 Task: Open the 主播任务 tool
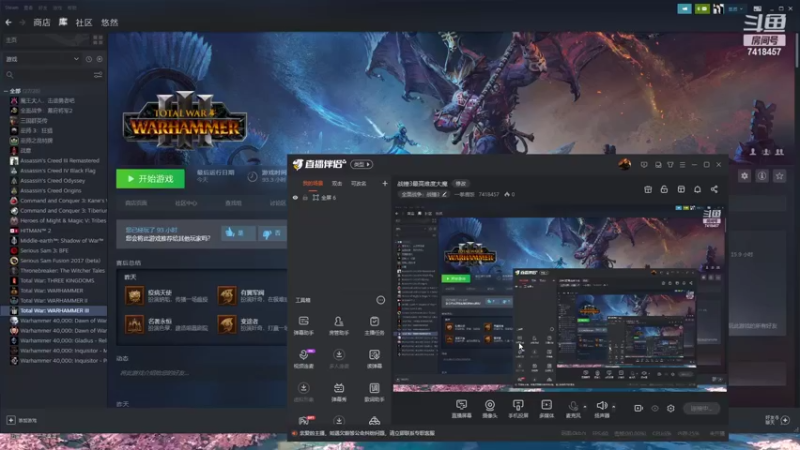[374, 326]
